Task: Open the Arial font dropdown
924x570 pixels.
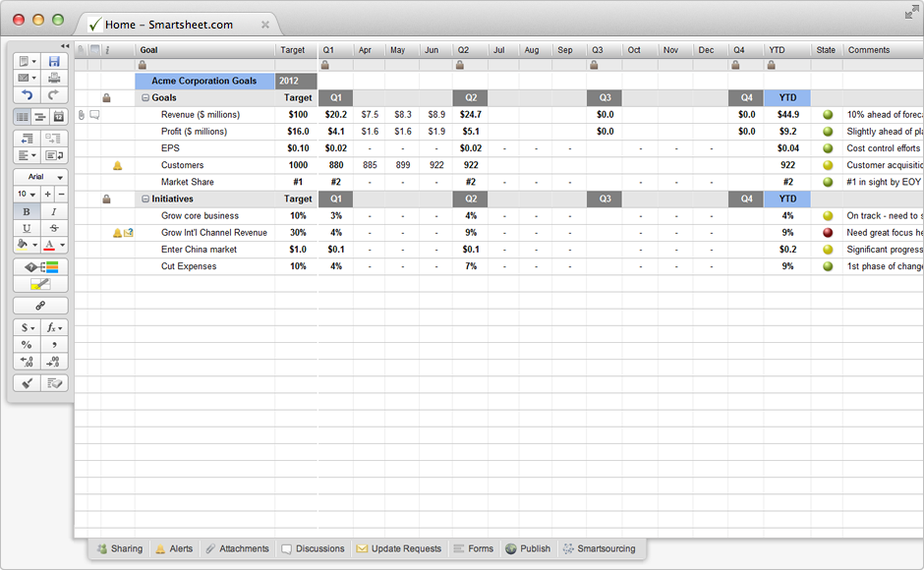Action: coord(40,177)
